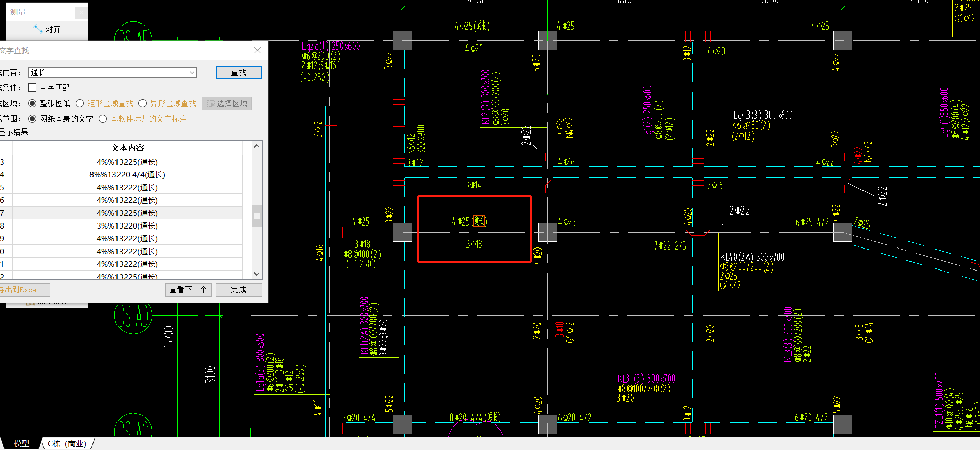Viewport: 980px width, 450px height.
Task: Click the 查找 search button
Action: pos(239,73)
